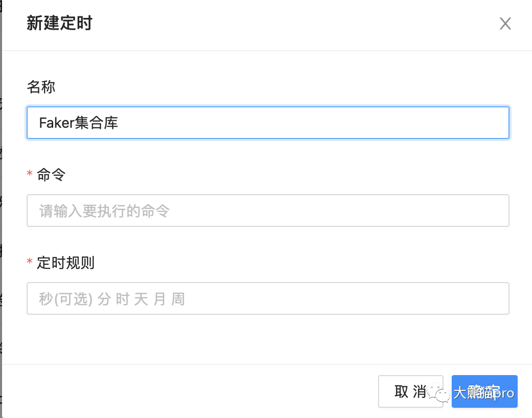
Task: Confirm with the blue 确定 button
Action: tap(484, 391)
